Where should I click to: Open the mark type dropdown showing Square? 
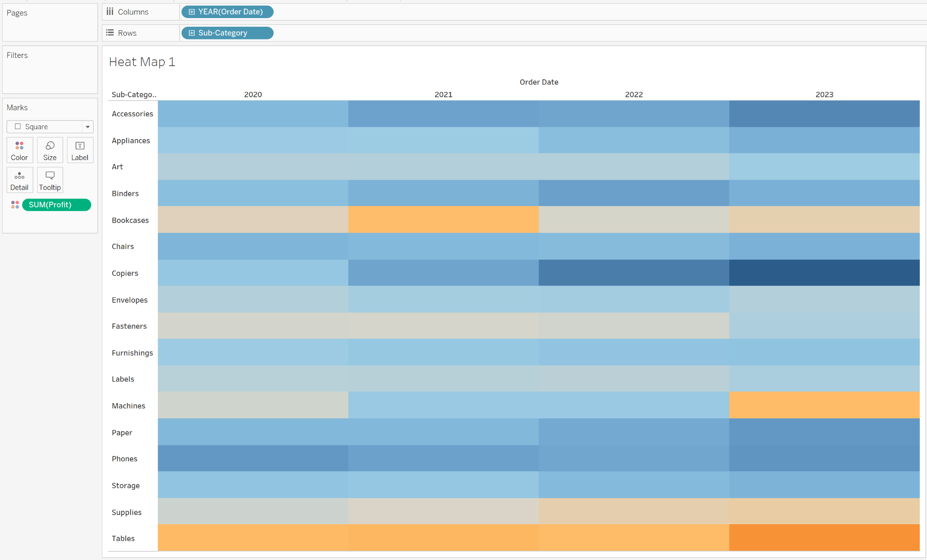87,126
